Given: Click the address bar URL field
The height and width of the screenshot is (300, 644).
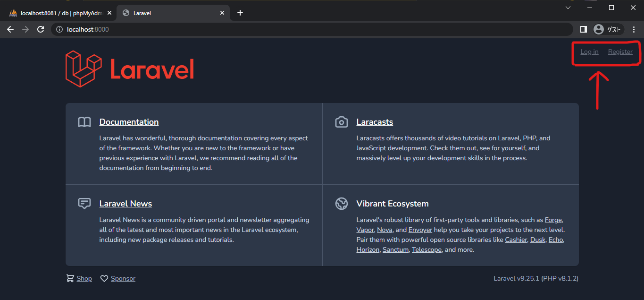Looking at the screenshot, I should coord(311,29).
